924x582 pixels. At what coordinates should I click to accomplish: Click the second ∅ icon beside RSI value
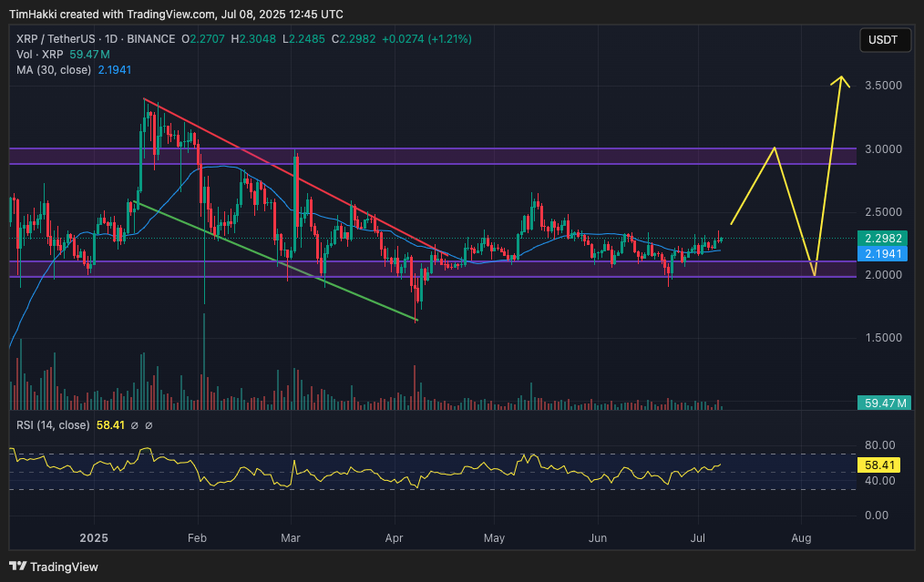[x=149, y=425]
